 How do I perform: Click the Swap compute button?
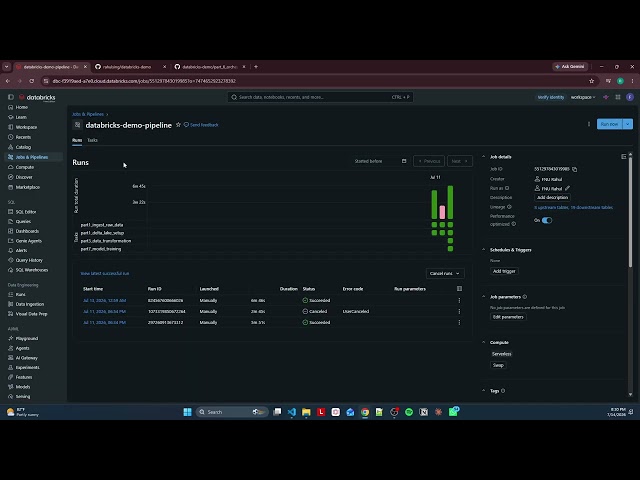click(498, 365)
